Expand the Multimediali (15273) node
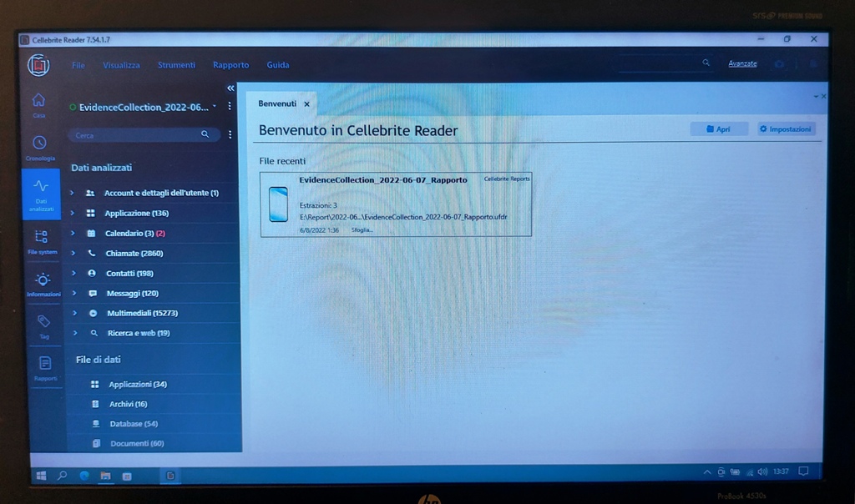 pyautogui.click(x=74, y=313)
